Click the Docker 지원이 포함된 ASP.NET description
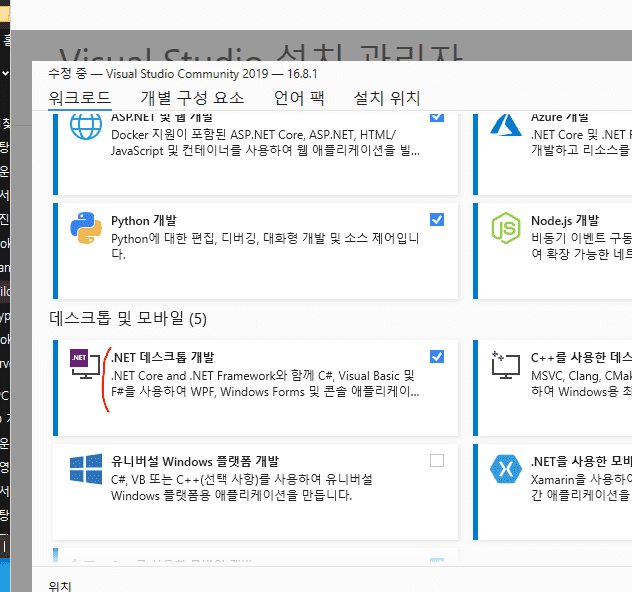 [265, 143]
